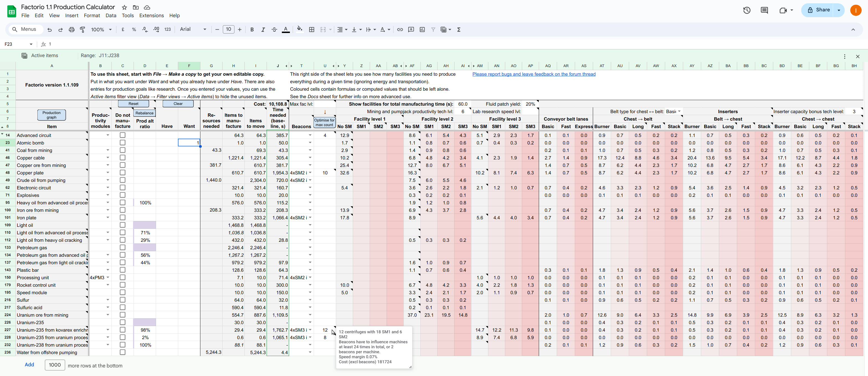The image size is (868, 376).
Task: Move the document to a folder
Action: click(136, 7)
